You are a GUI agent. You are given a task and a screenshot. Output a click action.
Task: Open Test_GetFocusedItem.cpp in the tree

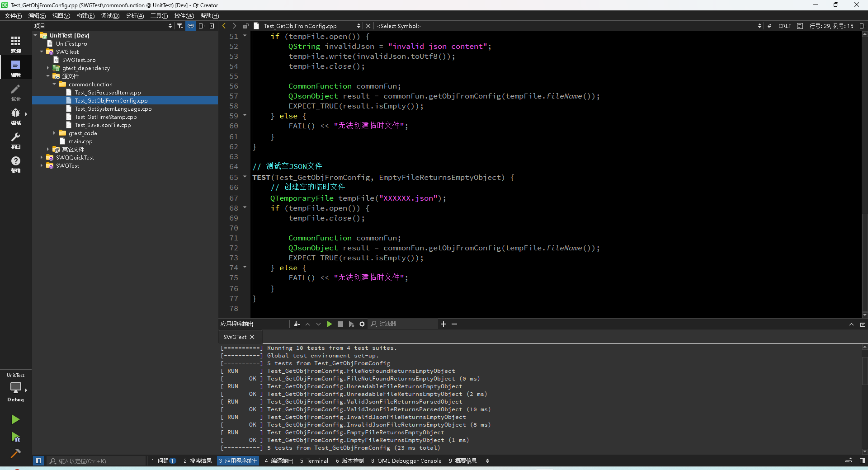[108, 92]
